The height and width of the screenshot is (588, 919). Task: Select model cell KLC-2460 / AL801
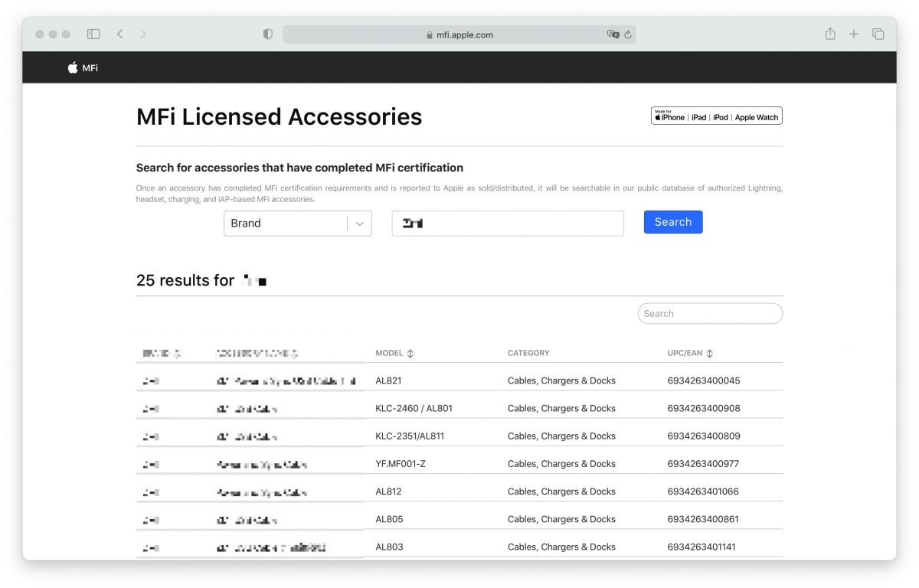(414, 408)
